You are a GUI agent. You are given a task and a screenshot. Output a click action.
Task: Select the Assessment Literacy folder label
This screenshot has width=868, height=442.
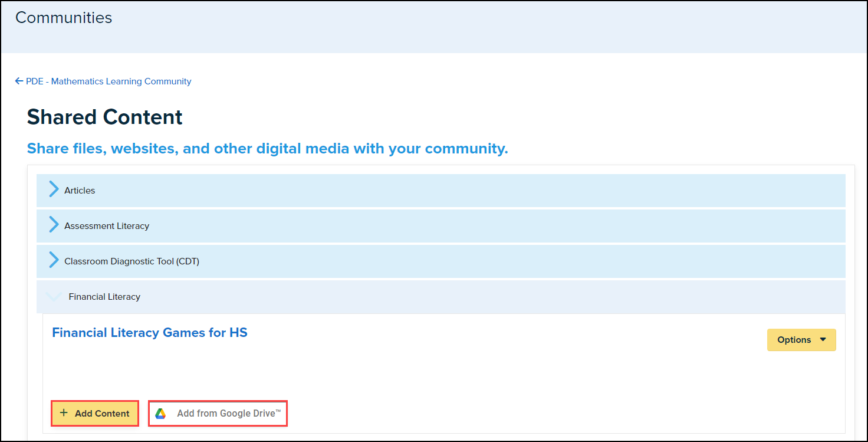(107, 226)
